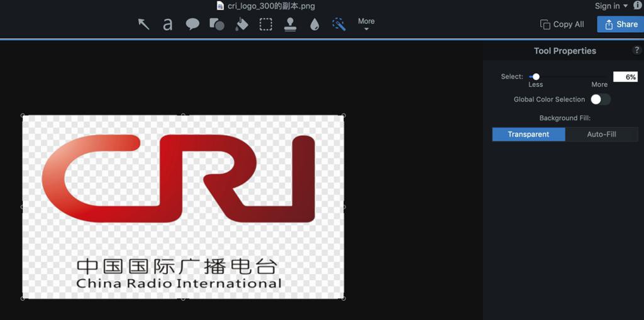644x320 pixels.
Task: Open the Sign in dropdown
Action: (611, 6)
